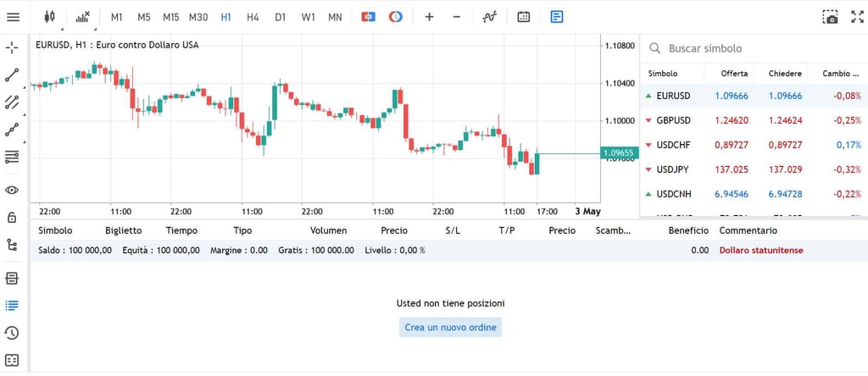The height and width of the screenshot is (376, 868).
Task: Toggle the trade history clock icon
Action: point(12,333)
